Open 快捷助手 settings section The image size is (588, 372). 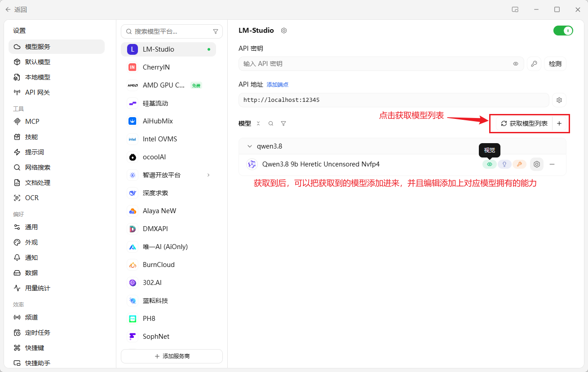(57, 363)
